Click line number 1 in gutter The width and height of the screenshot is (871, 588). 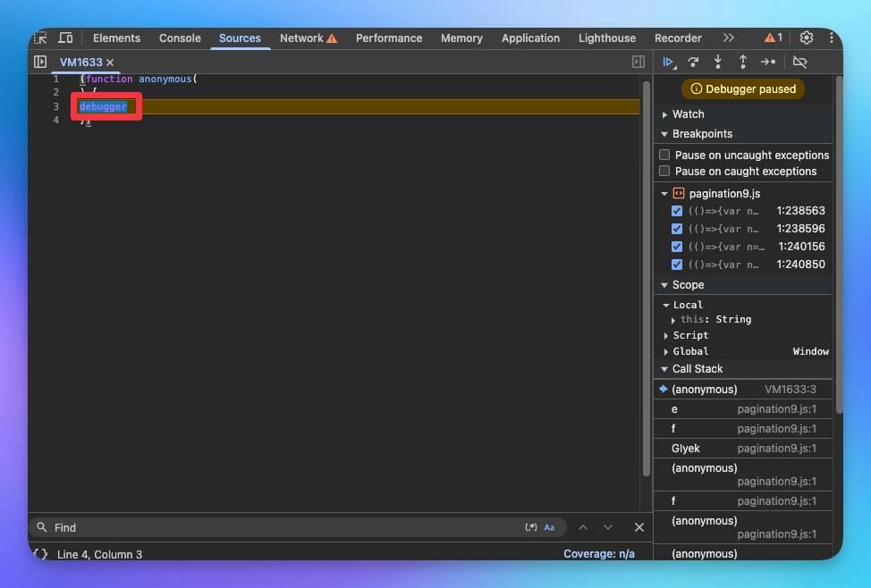(55, 79)
